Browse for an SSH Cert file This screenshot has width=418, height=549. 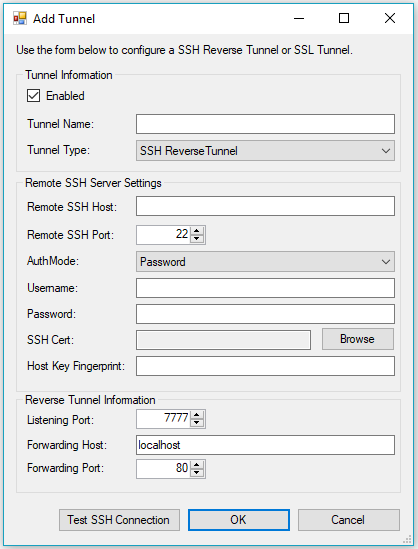click(357, 339)
